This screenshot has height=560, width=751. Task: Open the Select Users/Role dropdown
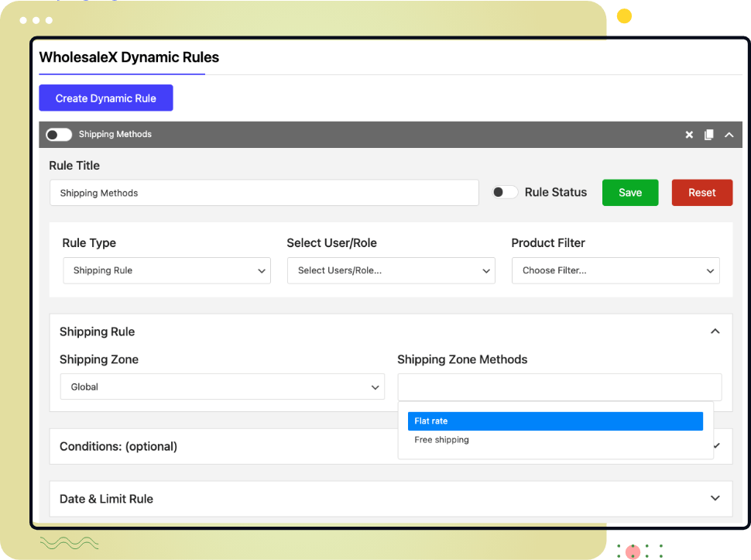(391, 270)
